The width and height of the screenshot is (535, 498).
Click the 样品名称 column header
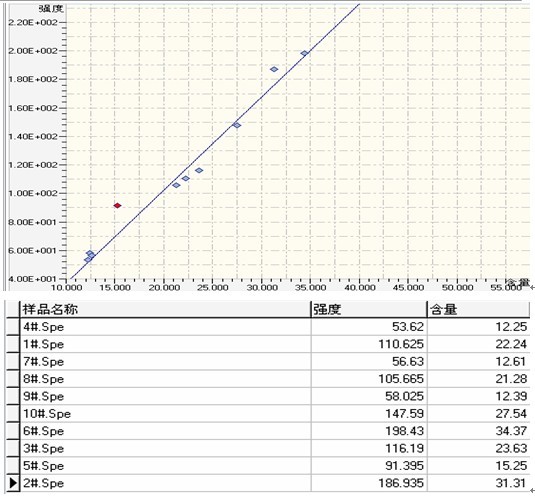point(165,309)
